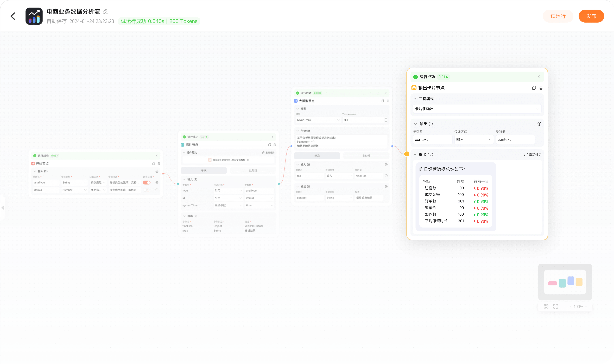Collapse the output card section
The width and height of the screenshot is (614, 364).
tap(415, 155)
